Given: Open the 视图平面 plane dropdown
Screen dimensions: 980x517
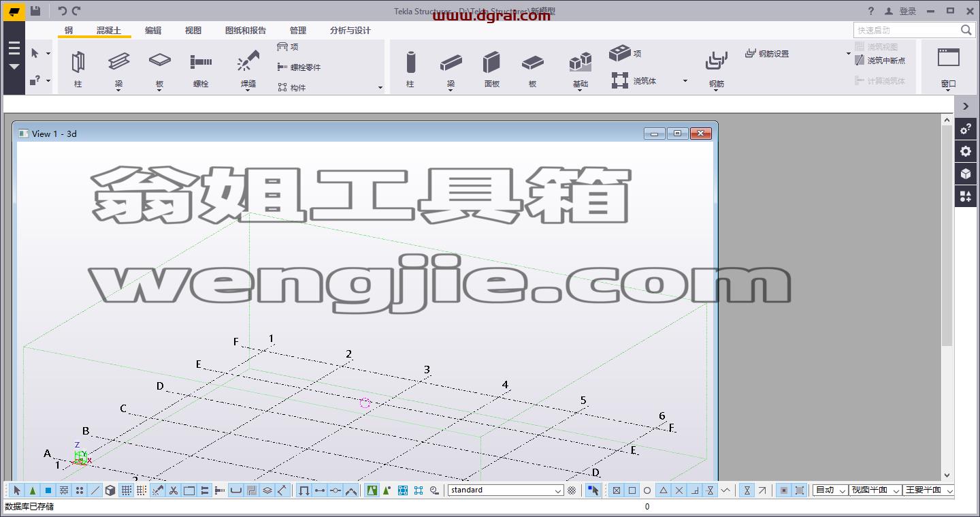Looking at the screenshot, I should (875, 490).
